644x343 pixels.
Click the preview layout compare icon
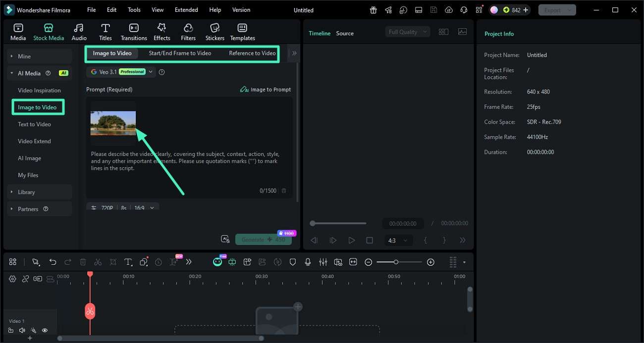pyautogui.click(x=443, y=32)
